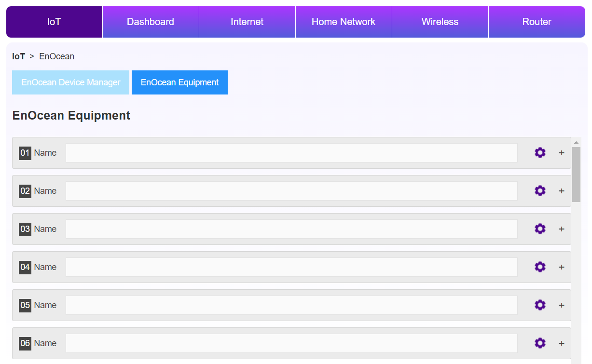The height and width of the screenshot is (364, 592).
Task: Expand equipment 04 row with plus
Action: (x=562, y=267)
